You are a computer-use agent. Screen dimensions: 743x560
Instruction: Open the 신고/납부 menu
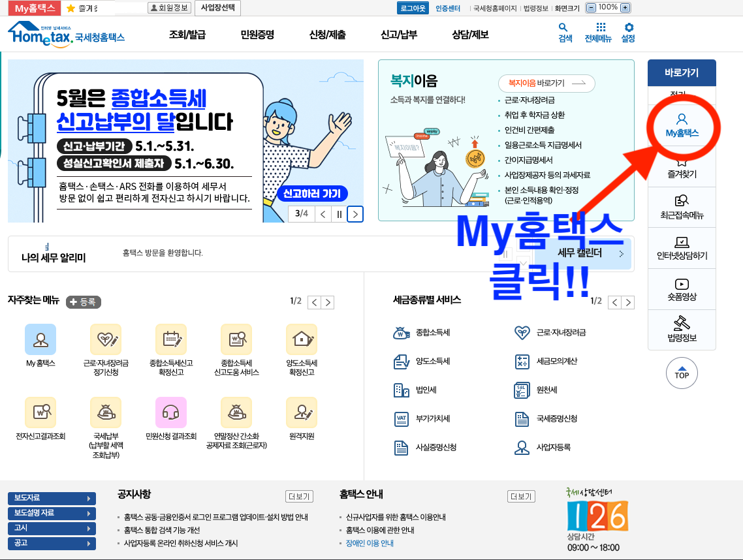point(399,35)
